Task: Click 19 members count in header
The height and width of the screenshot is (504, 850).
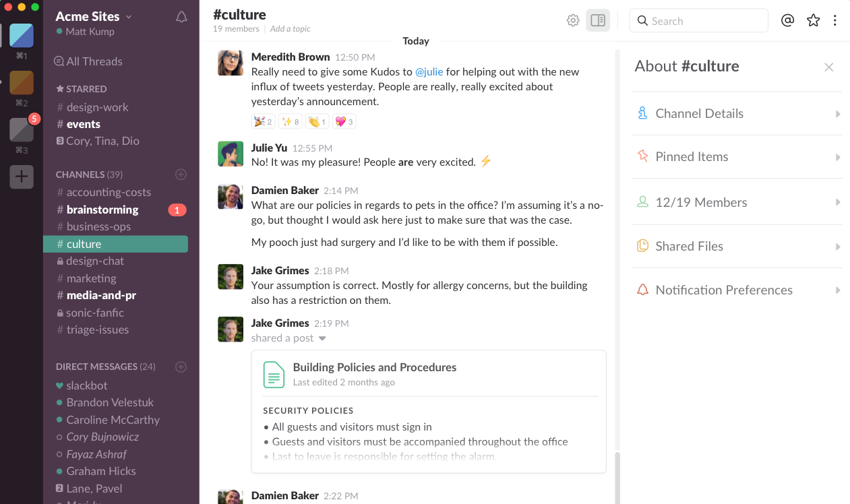Action: click(x=236, y=29)
